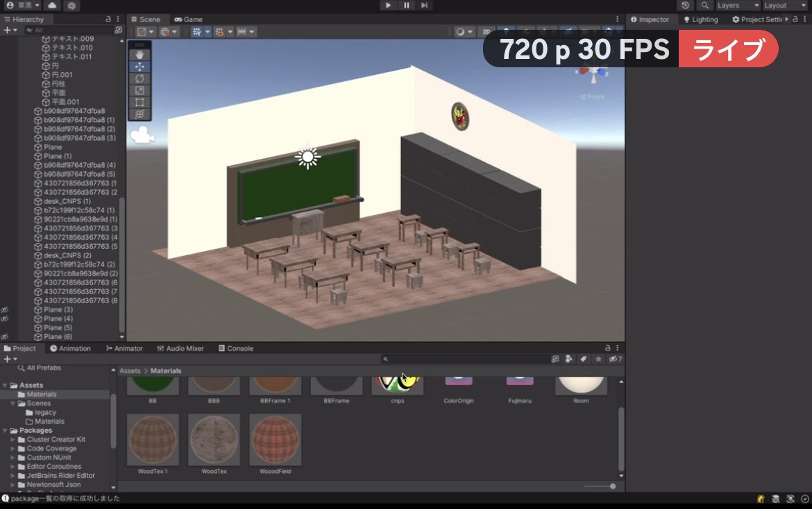
Task: Lock the Hierarchy panel
Action: [108, 19]
